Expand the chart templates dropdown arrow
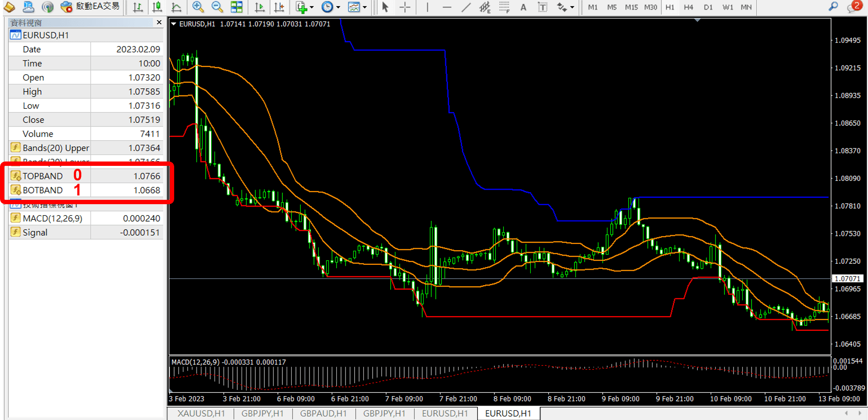Screen dimensions: 868x420 [x=365, y=7]
